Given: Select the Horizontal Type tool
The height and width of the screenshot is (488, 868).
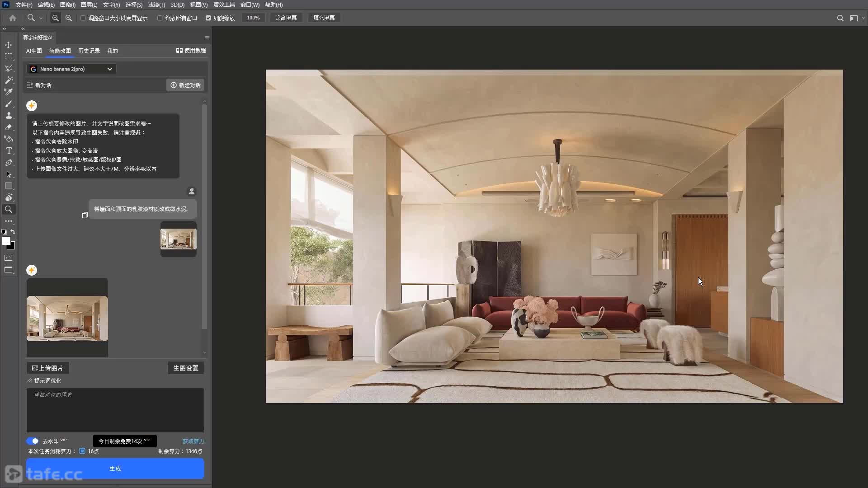Looking at the screenshot, I should (x=9, y=150).
